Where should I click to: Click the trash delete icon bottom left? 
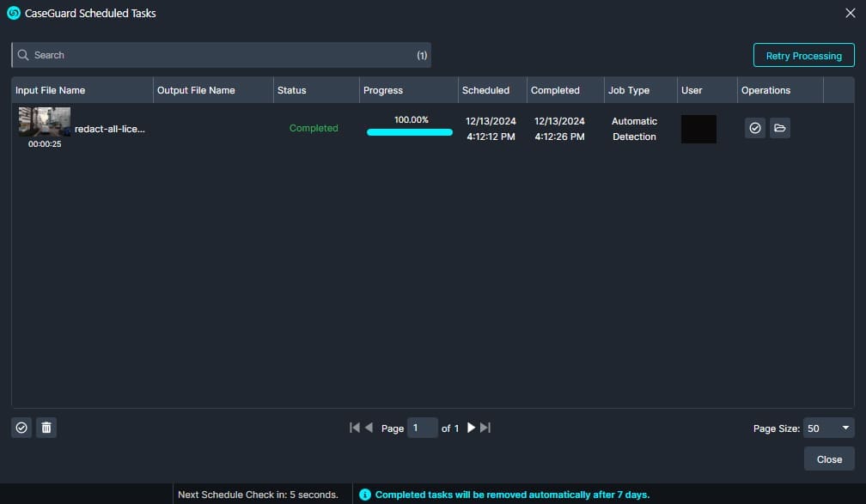click(46, 428)
